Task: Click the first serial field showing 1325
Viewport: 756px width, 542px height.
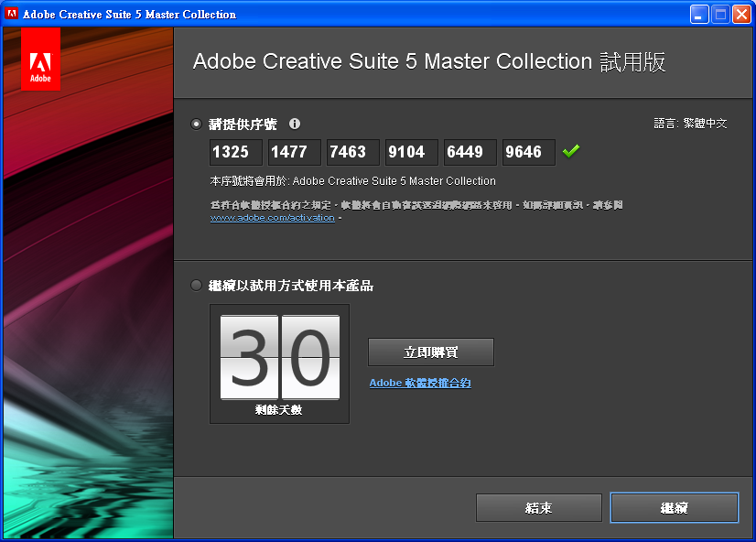Action: tap(235, 152)
